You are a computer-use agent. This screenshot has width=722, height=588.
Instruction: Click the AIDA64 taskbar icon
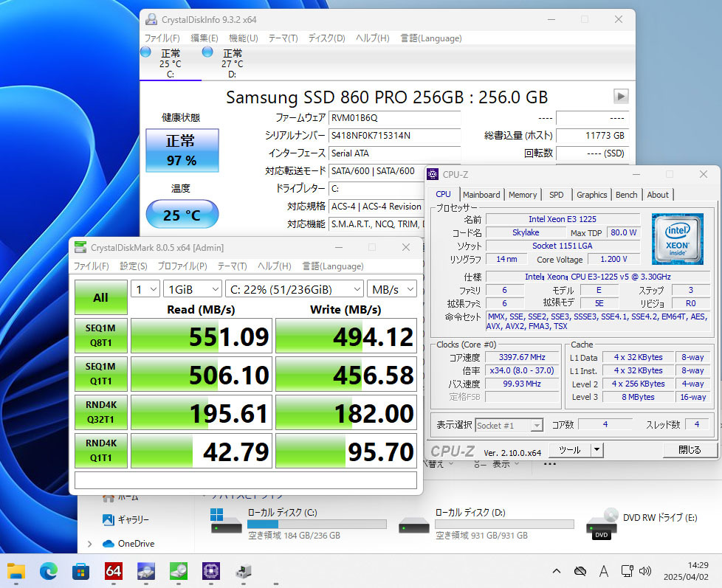pos(113,572)
